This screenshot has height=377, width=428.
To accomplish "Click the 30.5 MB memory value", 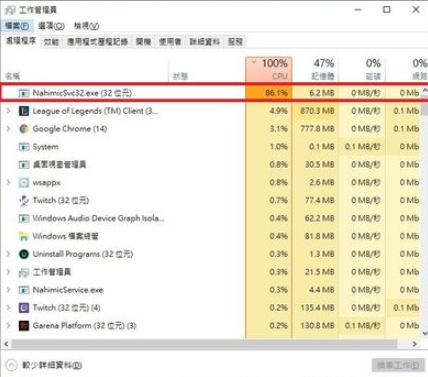I will pos(319,165).
